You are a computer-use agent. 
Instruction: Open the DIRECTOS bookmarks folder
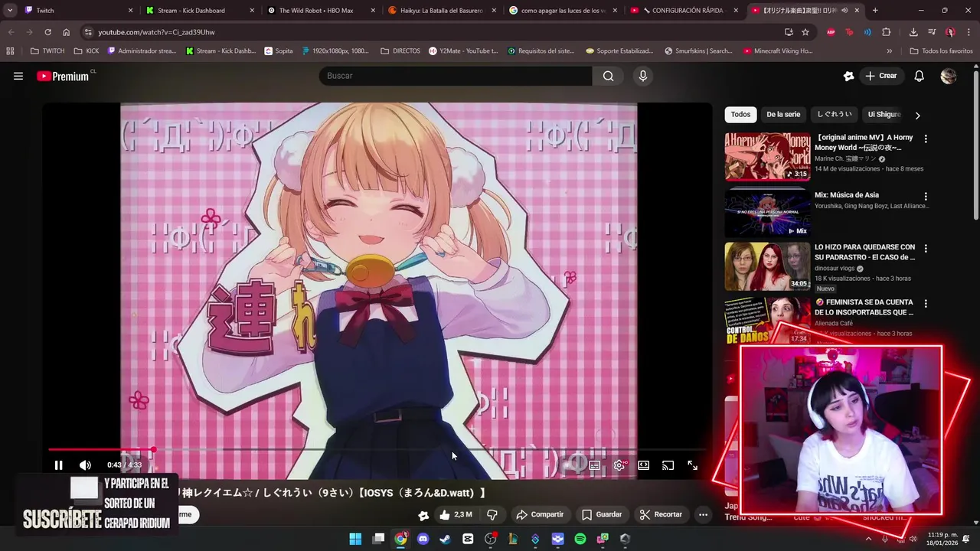click(400, 51)
